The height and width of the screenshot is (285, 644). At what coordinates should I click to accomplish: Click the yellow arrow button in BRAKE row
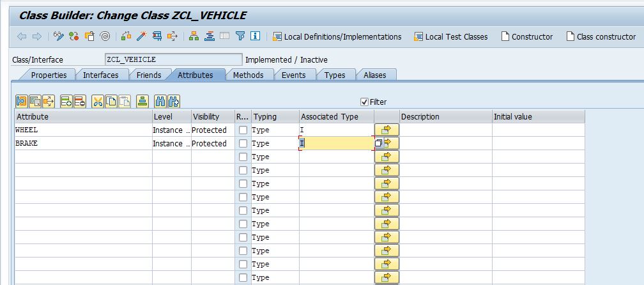click(390, 143)
